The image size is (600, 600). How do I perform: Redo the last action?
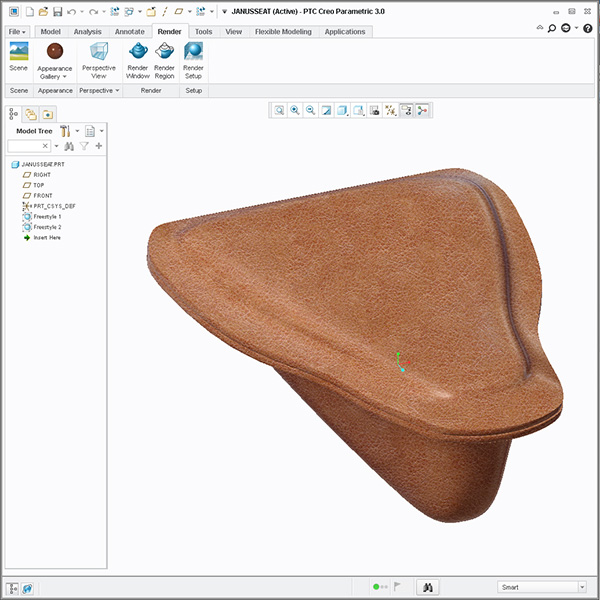coord(93,12)
